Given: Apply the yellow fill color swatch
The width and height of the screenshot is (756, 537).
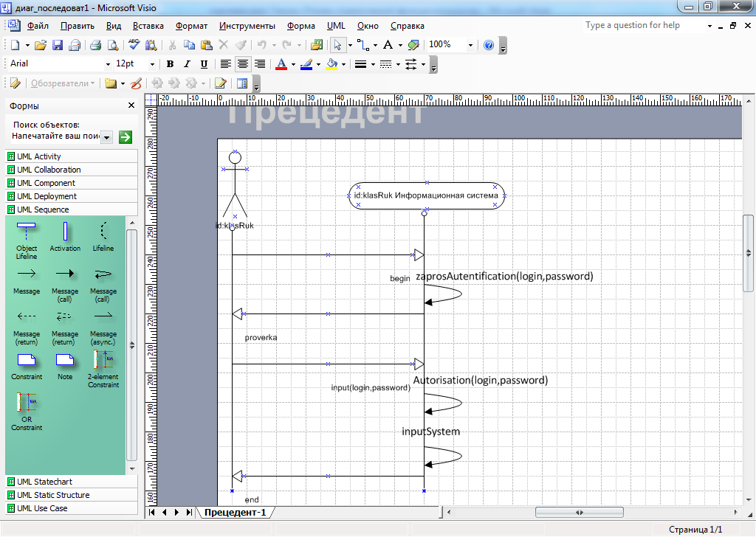Looking at the screenshot, I should click(331, 64).
